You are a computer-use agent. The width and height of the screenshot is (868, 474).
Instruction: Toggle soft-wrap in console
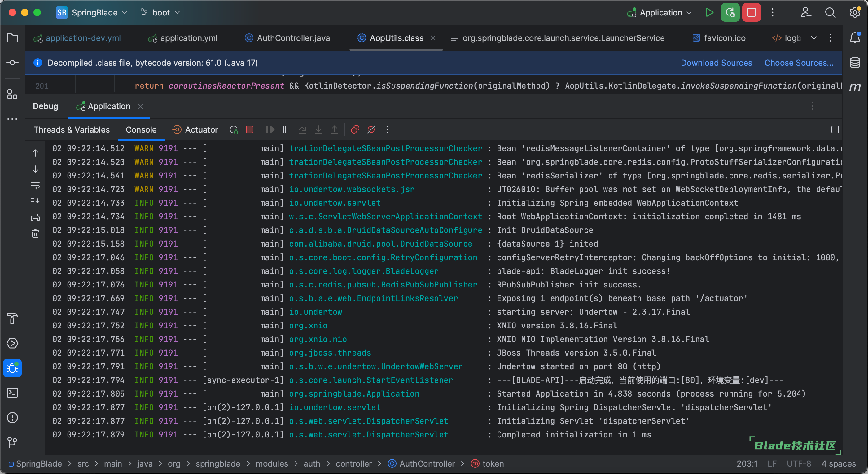(35, 186)
